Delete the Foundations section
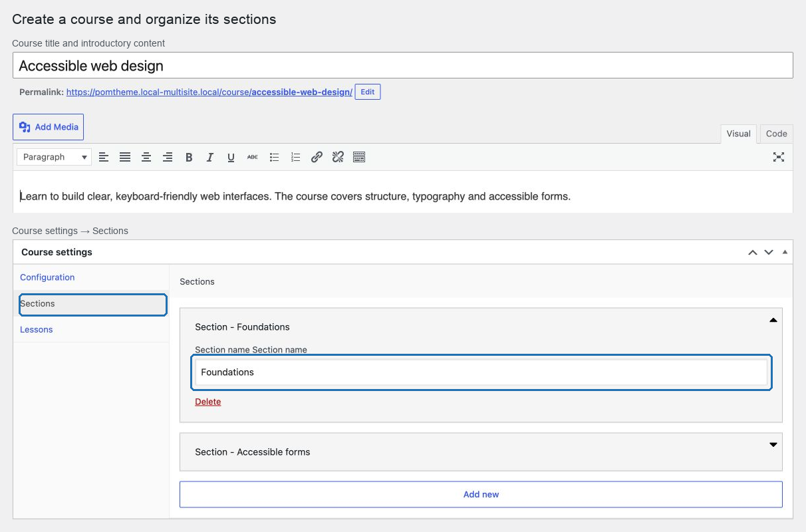The height and width of the screenshot is (532, 806). click(208, 402)
